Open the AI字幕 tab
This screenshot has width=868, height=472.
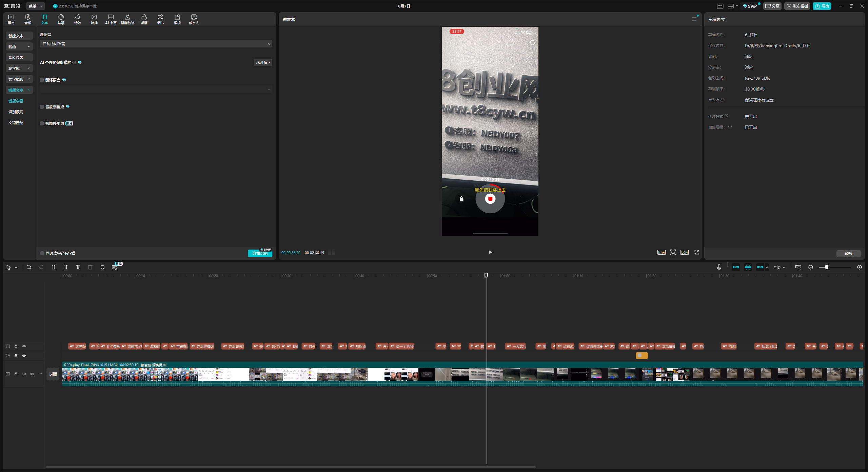111,19
